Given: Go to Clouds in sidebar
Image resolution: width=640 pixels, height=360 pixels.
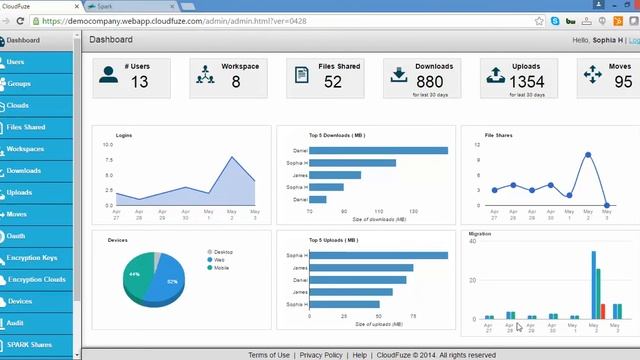Looking at the screenshot, I should pos(36,106).
